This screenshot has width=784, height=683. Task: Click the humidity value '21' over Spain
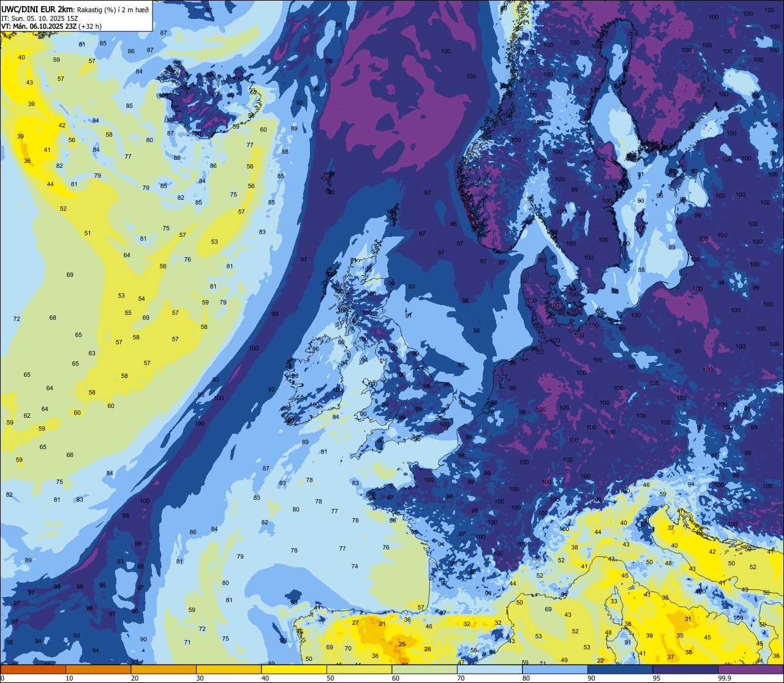pyautogui.click(x=382, y=624)
